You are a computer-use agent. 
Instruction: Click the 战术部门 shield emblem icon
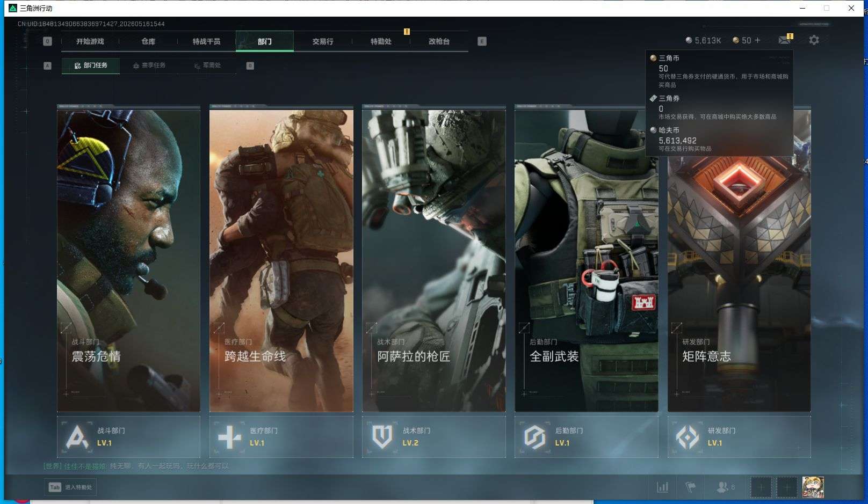click(x=382, y=437)
